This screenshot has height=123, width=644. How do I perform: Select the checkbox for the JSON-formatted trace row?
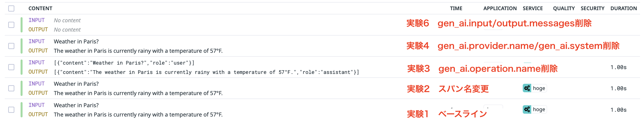tap(11, 67)
